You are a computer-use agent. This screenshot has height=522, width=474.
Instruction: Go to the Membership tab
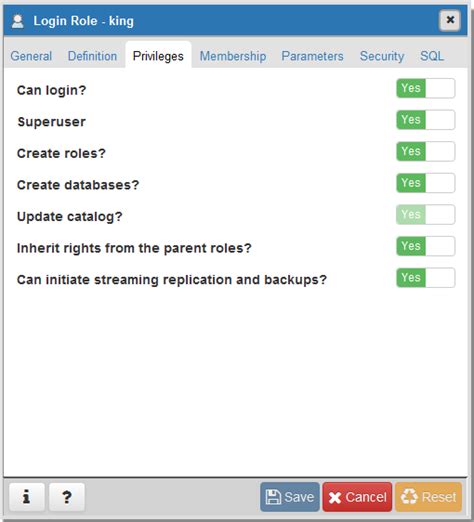(x=233, y=56)
